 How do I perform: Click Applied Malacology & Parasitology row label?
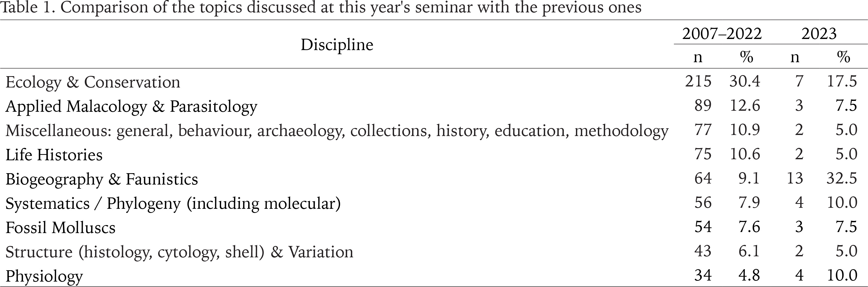pos(131,106)
